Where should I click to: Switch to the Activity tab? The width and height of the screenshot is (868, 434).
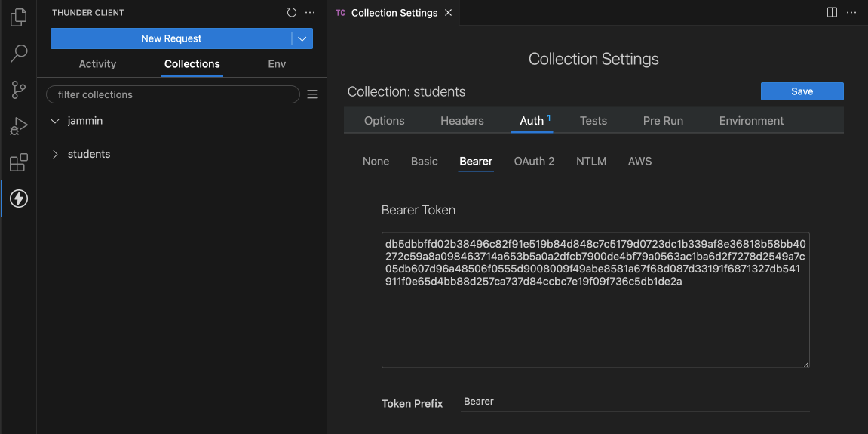97,63
